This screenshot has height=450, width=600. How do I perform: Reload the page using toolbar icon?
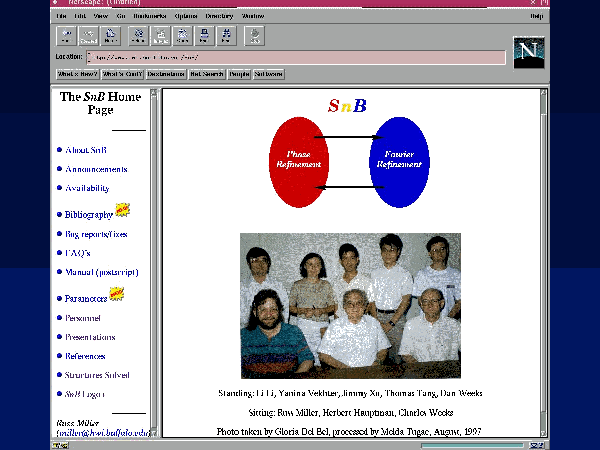(138, 35)
